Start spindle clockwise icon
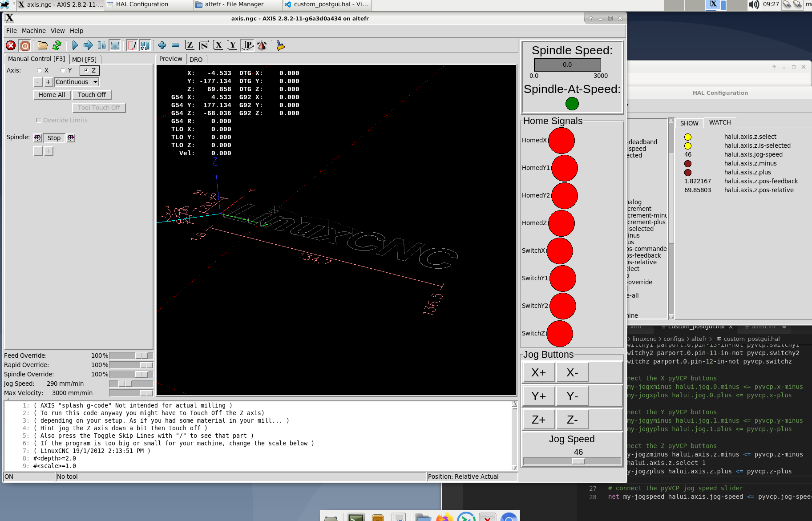This screenshot has width=812, height=521. click(x=71, y=138)
